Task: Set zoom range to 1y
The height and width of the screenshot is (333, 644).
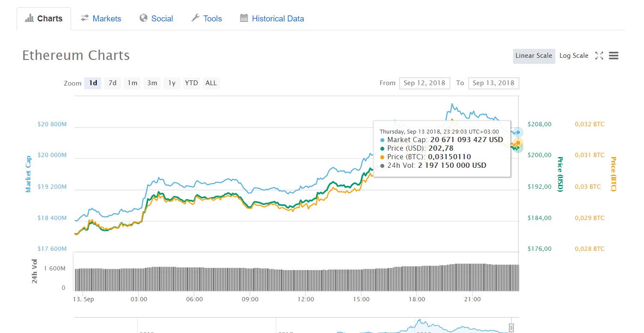Action: click(x=172, y=83)
